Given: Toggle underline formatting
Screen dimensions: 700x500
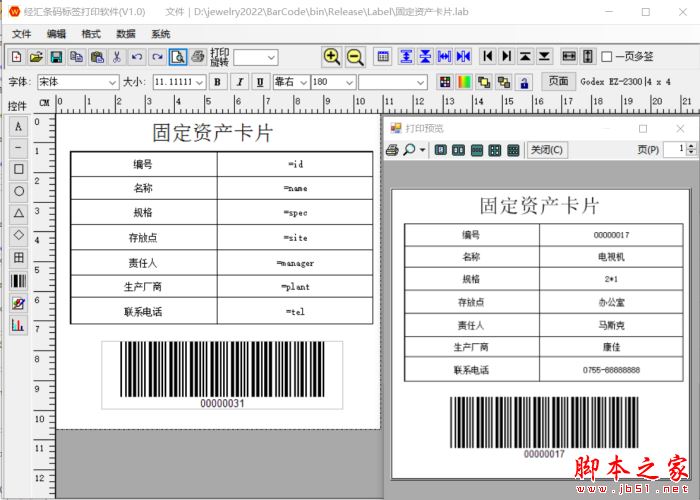Looking at the screenshot, I should (x=260, y=82).
